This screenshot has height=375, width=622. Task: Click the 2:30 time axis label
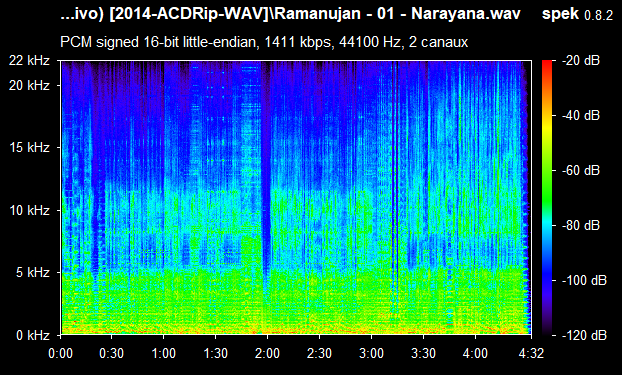coord(319,353)
